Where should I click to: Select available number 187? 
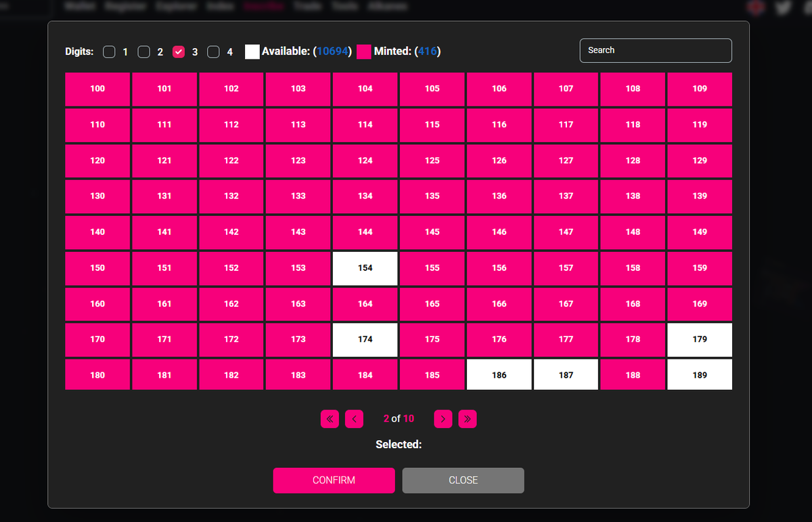point(566,375)
